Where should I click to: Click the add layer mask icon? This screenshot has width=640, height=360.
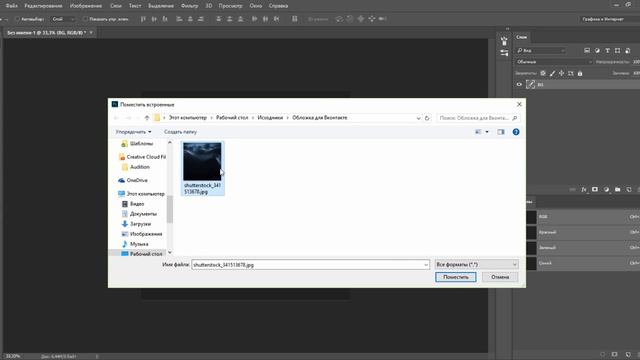tap(595, 189)
